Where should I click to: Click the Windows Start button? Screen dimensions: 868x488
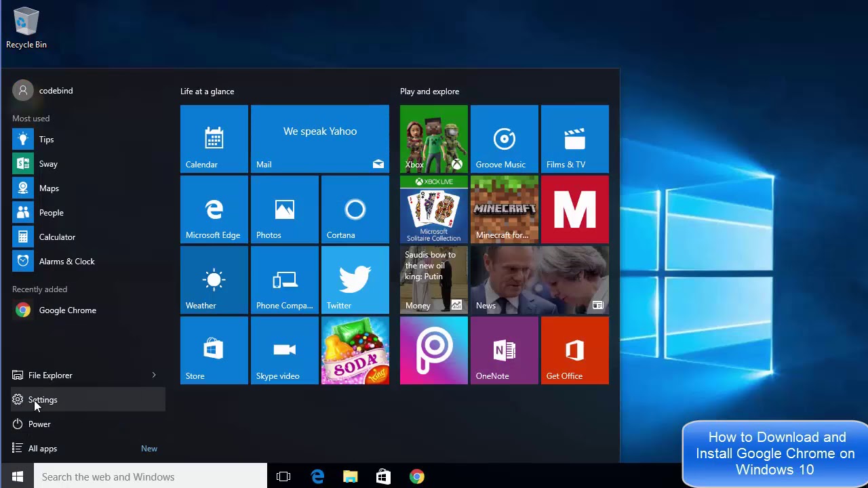17,476
